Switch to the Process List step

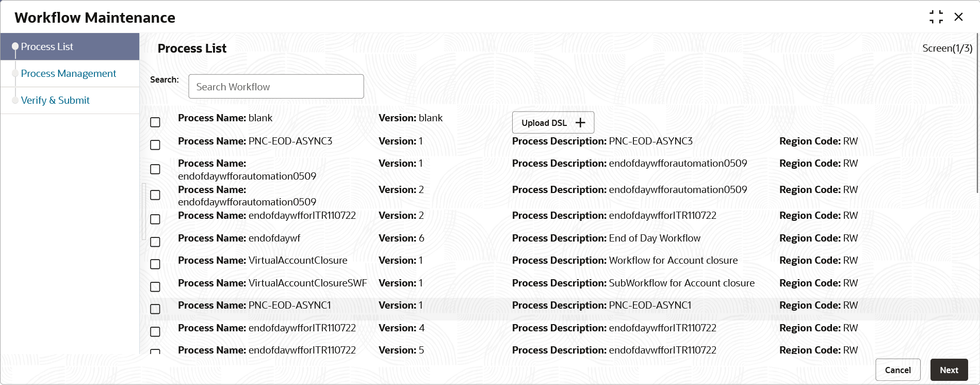pyautogui.click(x=47, y=46)
